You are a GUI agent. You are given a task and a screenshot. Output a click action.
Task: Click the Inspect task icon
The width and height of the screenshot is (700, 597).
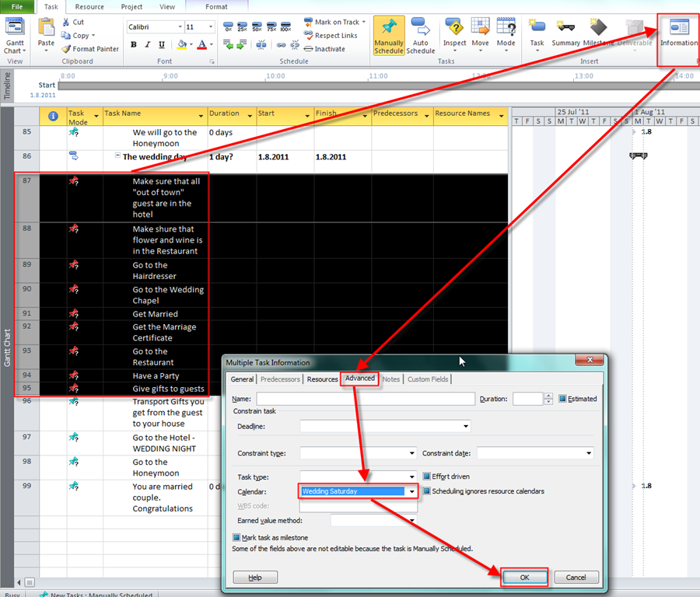click(454, 29)
